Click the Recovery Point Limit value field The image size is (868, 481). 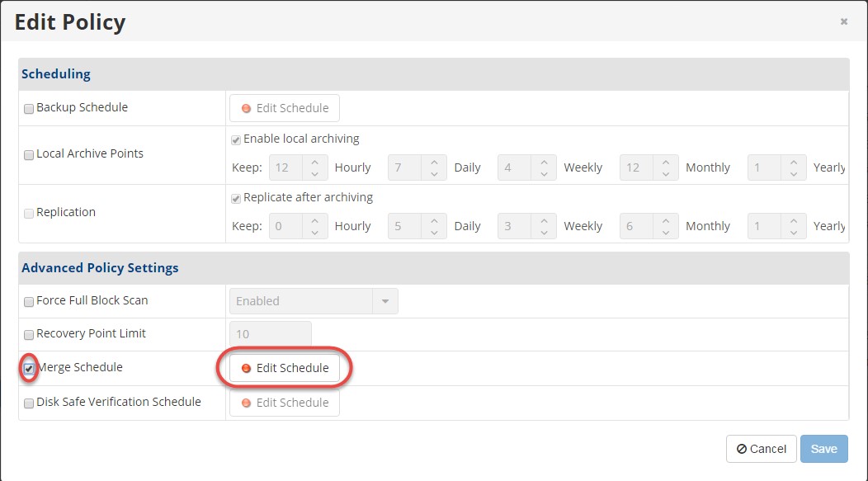click(271, 334)
